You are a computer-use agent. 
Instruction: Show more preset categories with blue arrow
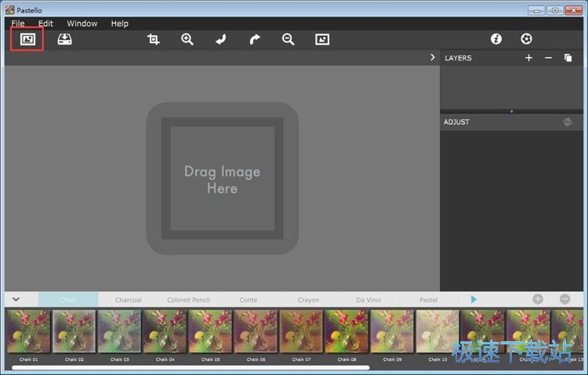(x=474, y=299)
